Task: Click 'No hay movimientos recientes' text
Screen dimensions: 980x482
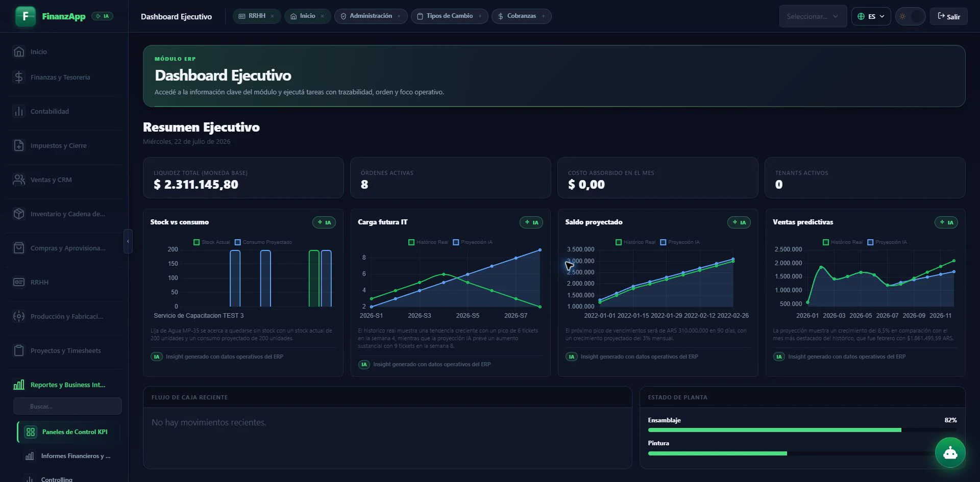Action: pyautogui.click(x=209, y=422)
